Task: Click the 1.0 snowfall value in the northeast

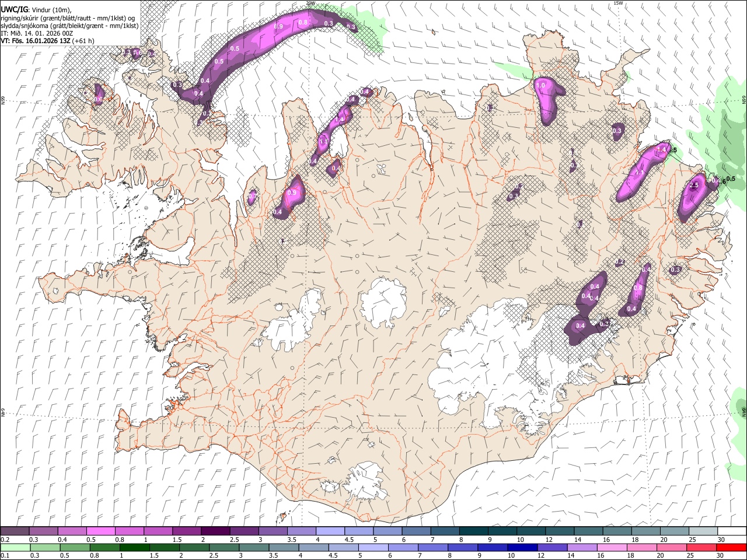Action: pos(541,86)
